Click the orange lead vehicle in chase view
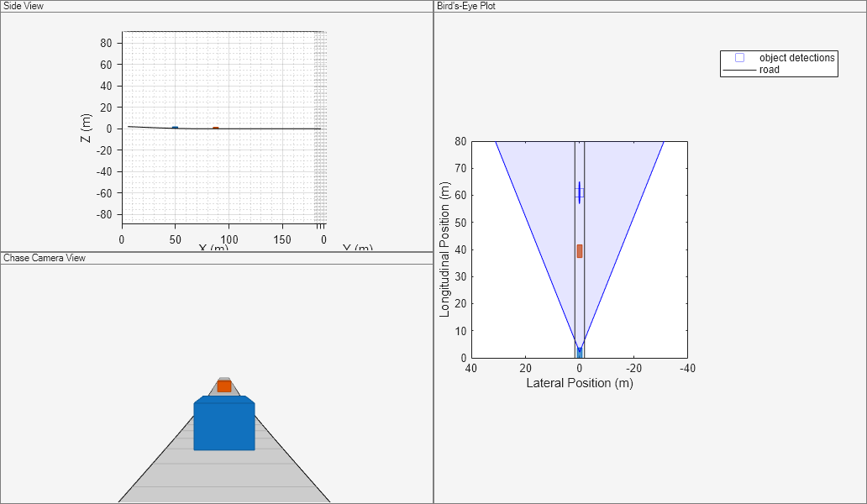 click(224, 386)
